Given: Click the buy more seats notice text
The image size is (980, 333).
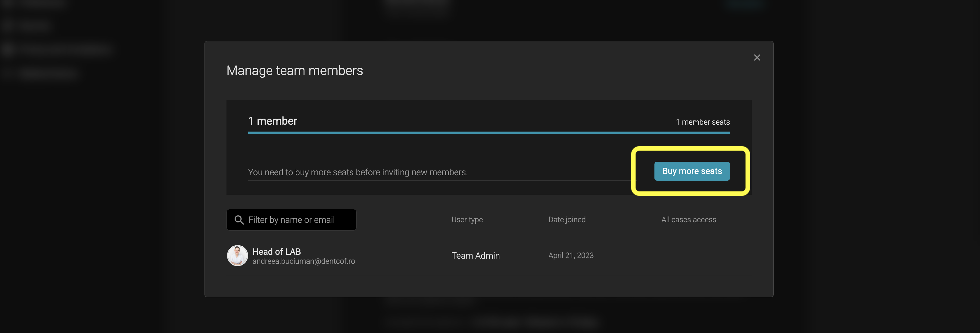Looking at the screenshot, I should [x=357, y=172].
